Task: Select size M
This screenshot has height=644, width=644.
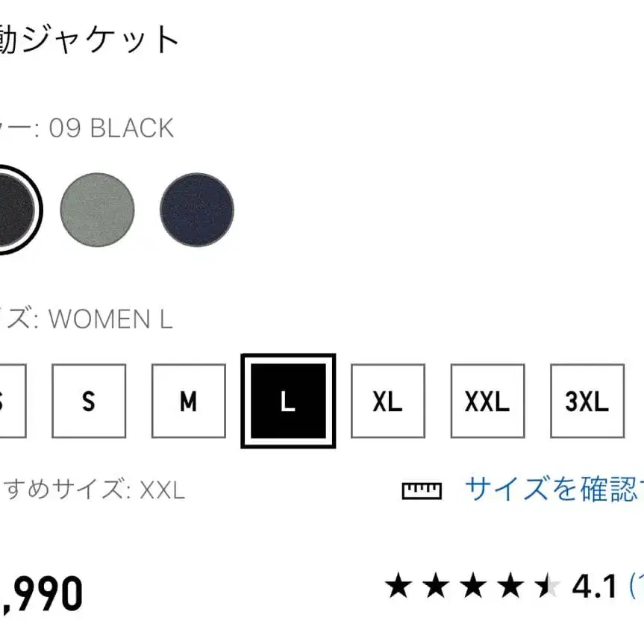Action: click(188, 401)
